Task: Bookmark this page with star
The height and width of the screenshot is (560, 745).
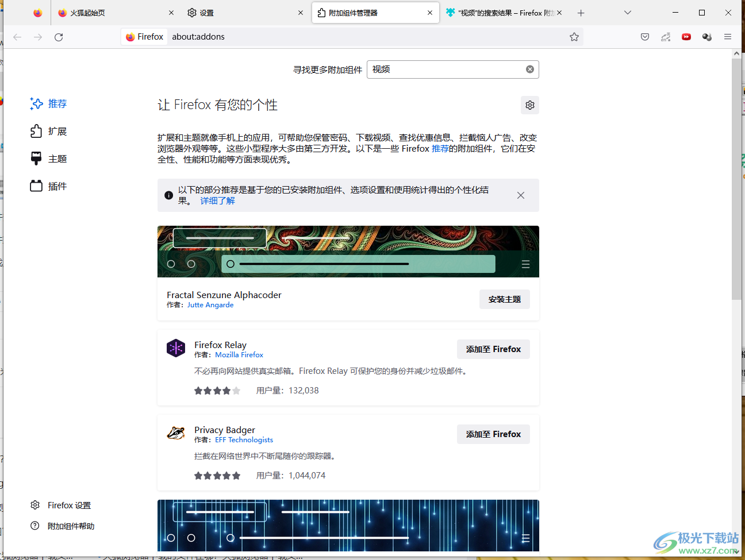Action: pos(574,37)
